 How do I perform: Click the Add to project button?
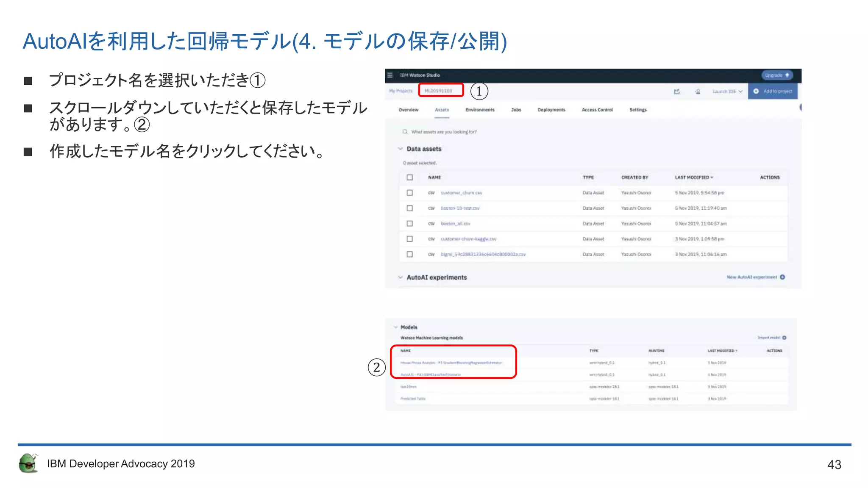coord(773,91)
